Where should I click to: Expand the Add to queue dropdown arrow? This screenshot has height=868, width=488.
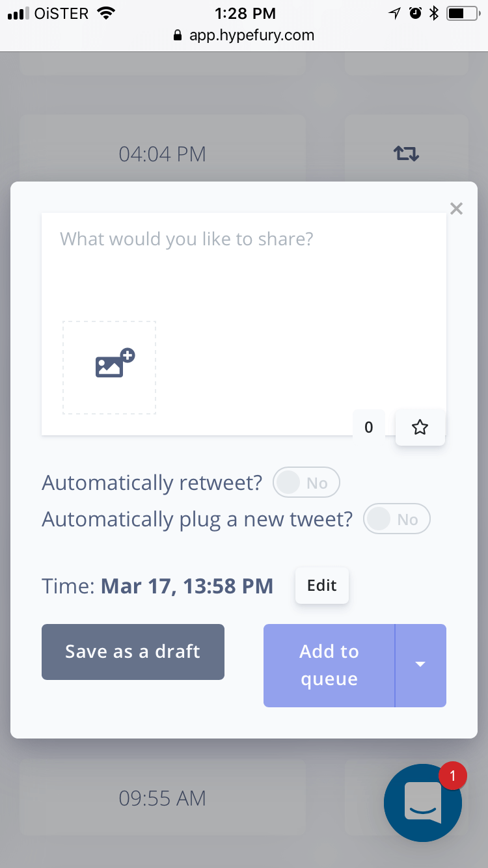[x=420, y=665]
